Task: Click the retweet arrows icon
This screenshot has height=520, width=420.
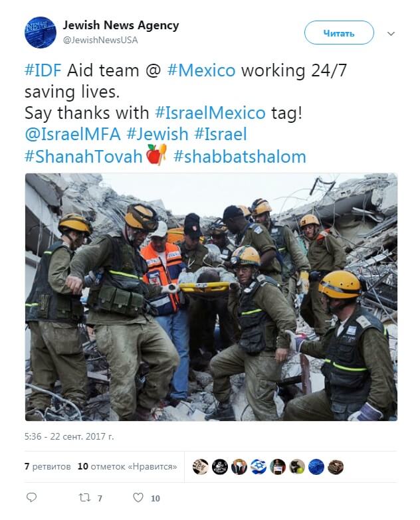Action: (84, 497)
